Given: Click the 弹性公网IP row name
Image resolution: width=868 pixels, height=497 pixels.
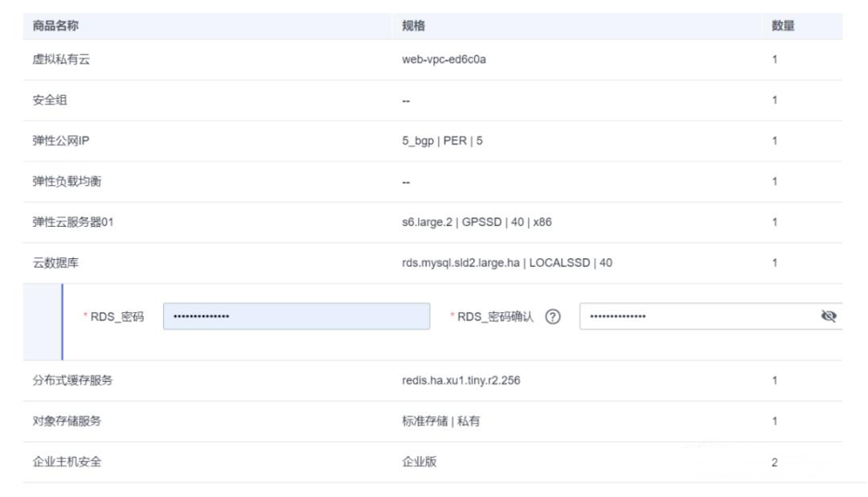Looking at the screenshot, I should pos(60,141).
